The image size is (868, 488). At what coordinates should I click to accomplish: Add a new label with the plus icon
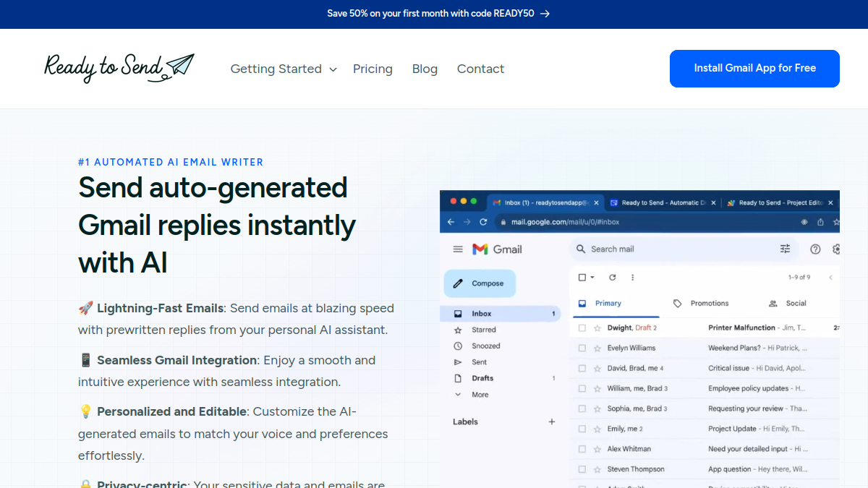(551, 421)
